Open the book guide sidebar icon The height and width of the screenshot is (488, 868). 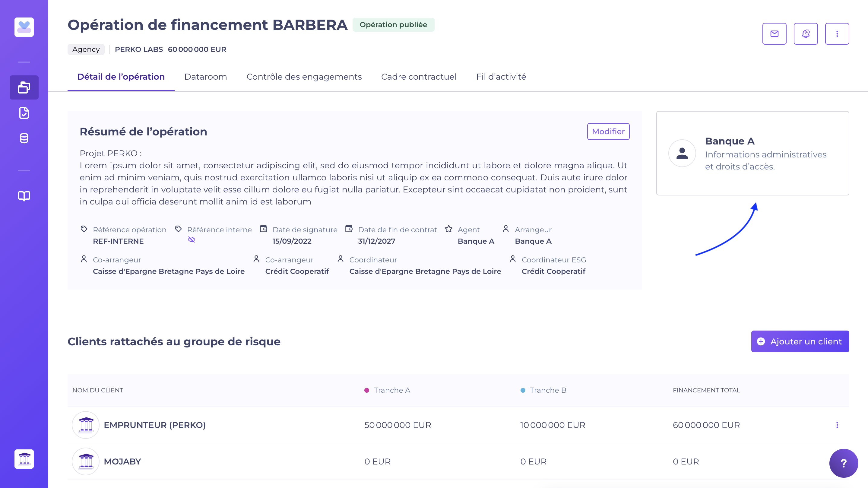(x=24, y=196)
